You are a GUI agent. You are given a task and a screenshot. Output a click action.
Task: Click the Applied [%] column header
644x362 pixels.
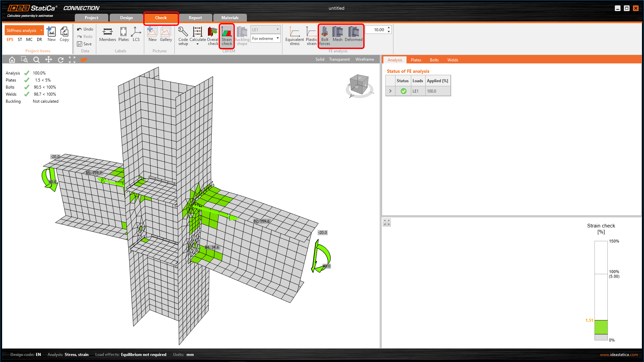(437, 81)
